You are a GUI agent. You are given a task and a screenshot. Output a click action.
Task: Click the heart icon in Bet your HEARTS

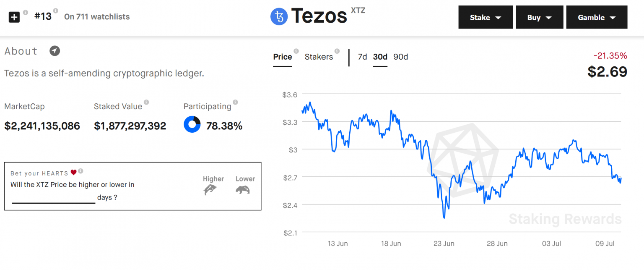coord(74,172)
